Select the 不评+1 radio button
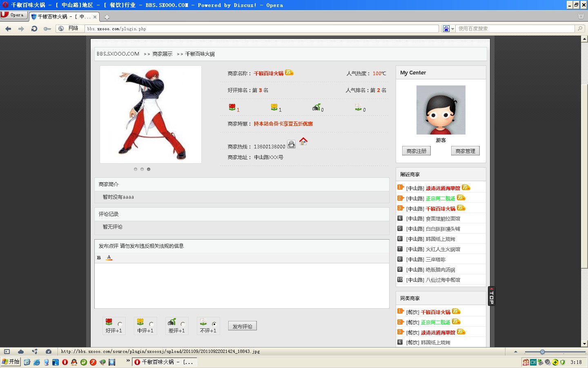 (214, 324)
